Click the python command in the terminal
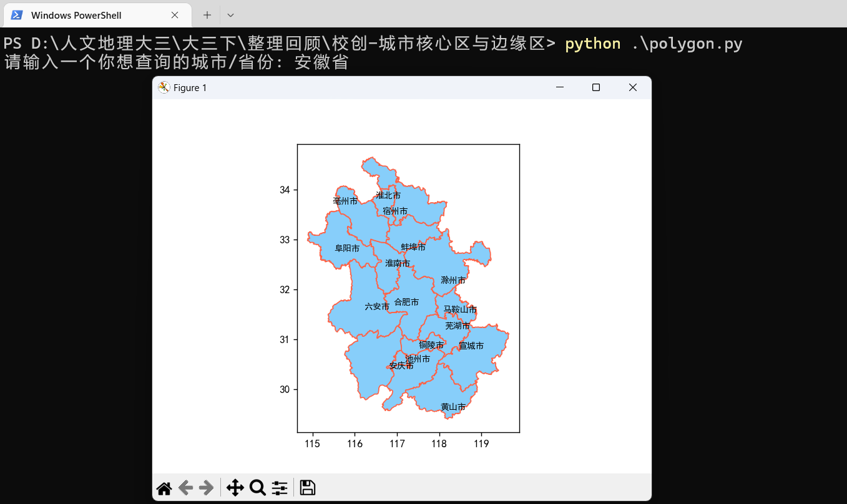Image resolution: width=847 pixels, height=504 pixels. click(x=593, y=44)
